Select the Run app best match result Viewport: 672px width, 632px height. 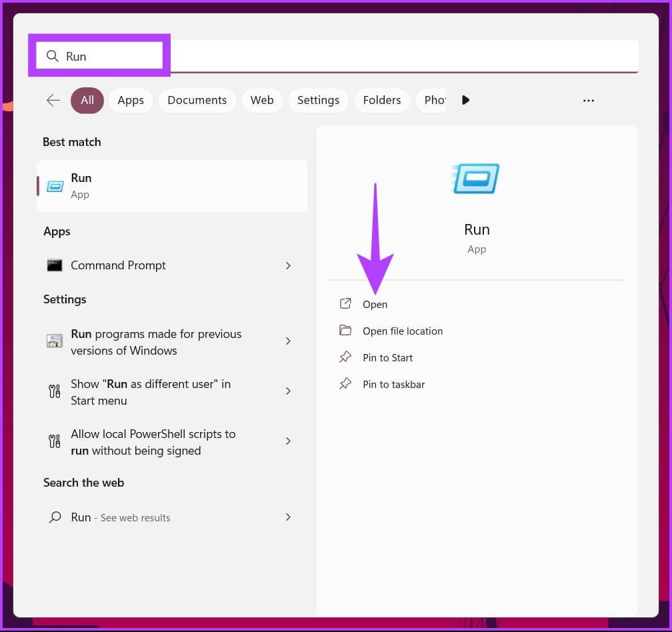tap(172, 186)
